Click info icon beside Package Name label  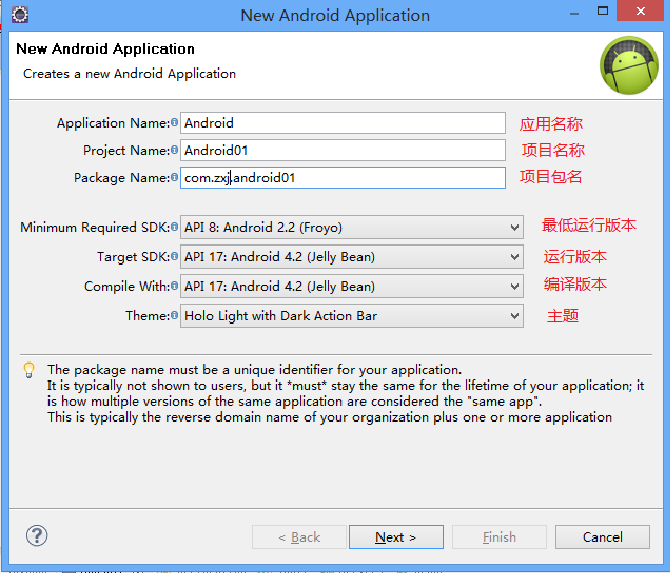(174, 177)
